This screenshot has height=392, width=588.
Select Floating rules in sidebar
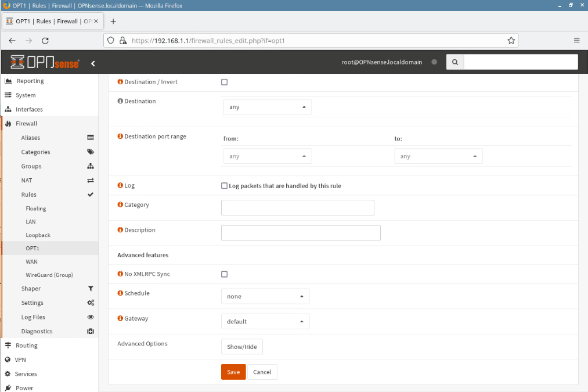pos(36,208)
